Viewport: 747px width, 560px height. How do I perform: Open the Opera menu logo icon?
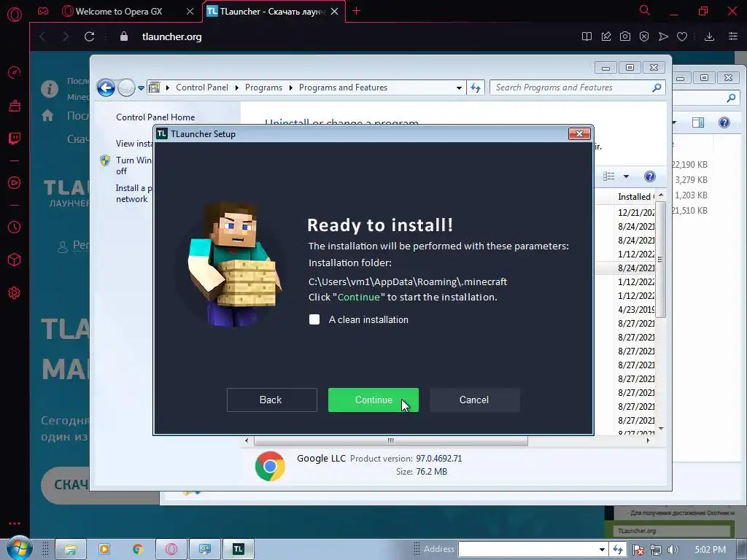tap(15, 15)
